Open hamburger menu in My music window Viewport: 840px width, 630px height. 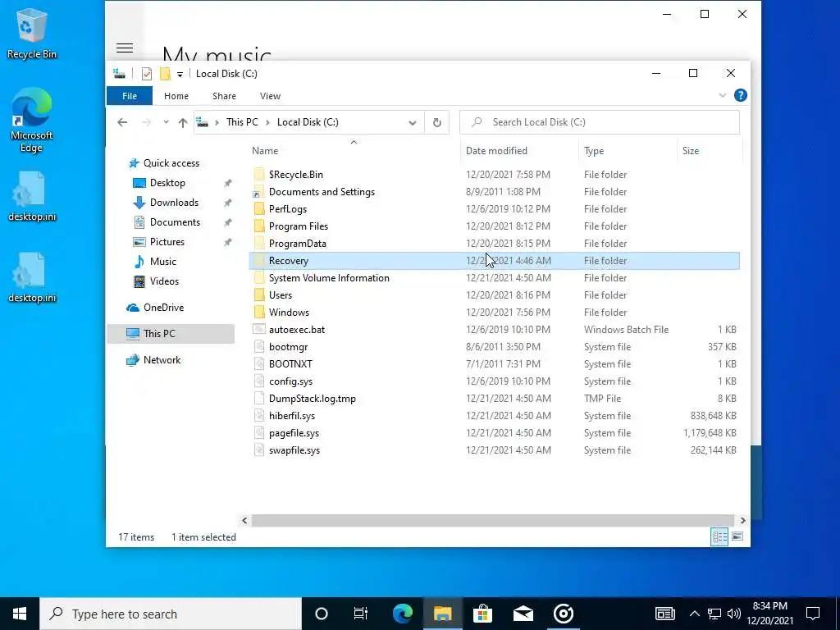tap(125, 48)
